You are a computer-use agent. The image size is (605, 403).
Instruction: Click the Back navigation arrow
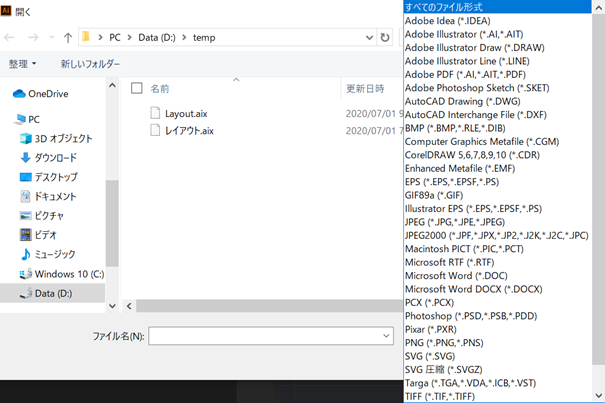tap(9, 37)
